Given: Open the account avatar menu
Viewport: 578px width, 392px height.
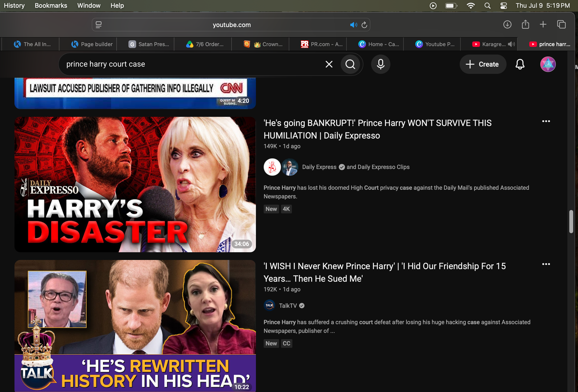Looking at the screenshot, I should coord(548,64).
